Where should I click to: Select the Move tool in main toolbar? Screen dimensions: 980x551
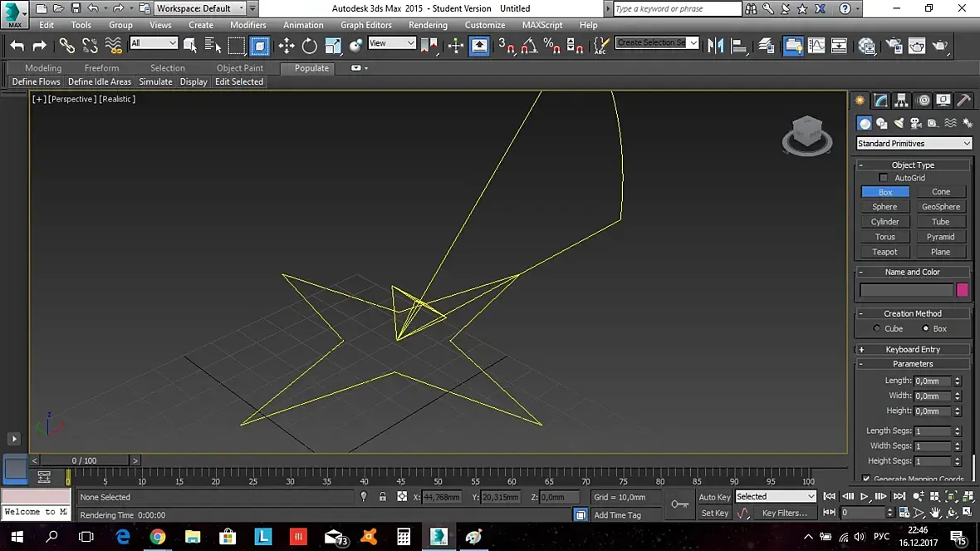click(287, 46)
